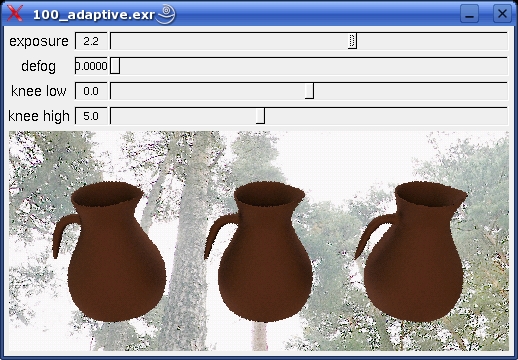
Task: Click the knee high value field showing 5.0
Action: pyautogui.click(x=91, y=116)
